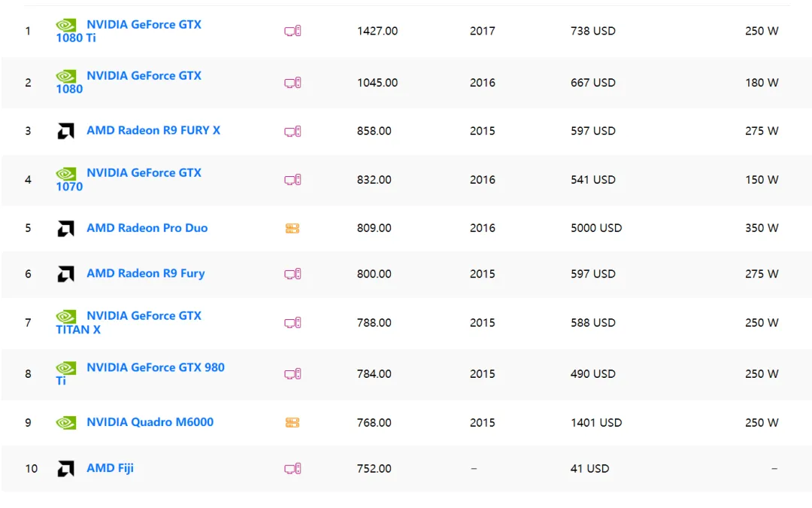Click the AMD logo beside Radeon Pro Duo

(65, 228)
